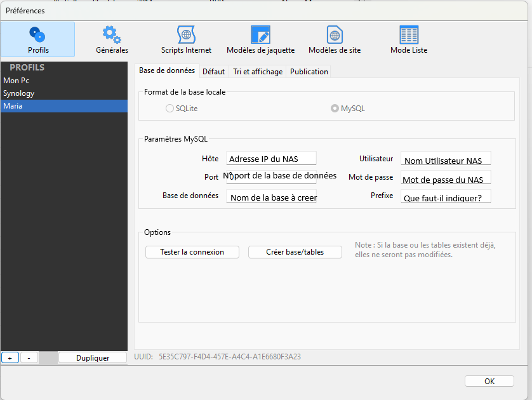
Task: Open the Modèles de jaquette section
Action: tap(260, 39)
